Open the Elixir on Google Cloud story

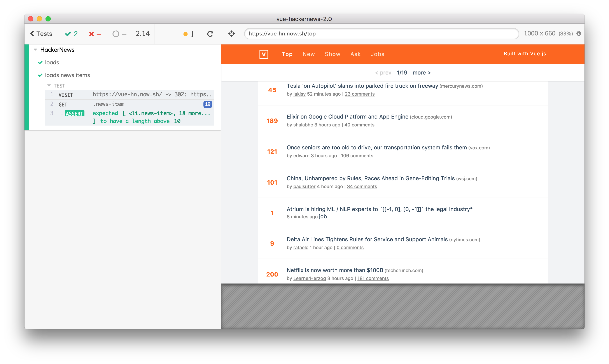click(347, 117)
